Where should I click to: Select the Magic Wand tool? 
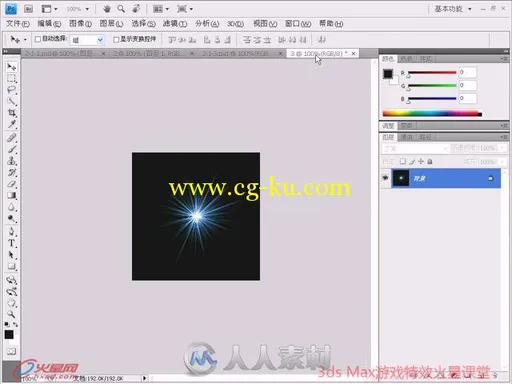pyautogui.click(x=11, y=101)
